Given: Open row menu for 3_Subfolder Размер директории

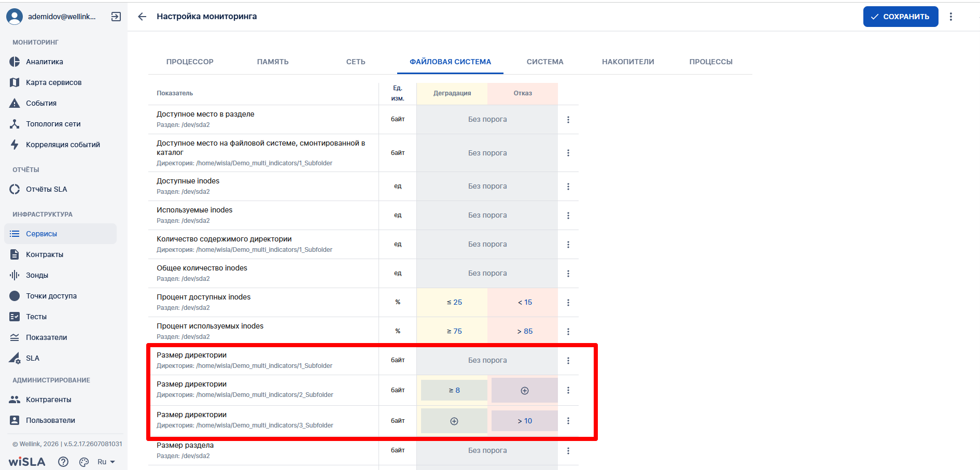Looking at the screenshot, I should [568, 421].
